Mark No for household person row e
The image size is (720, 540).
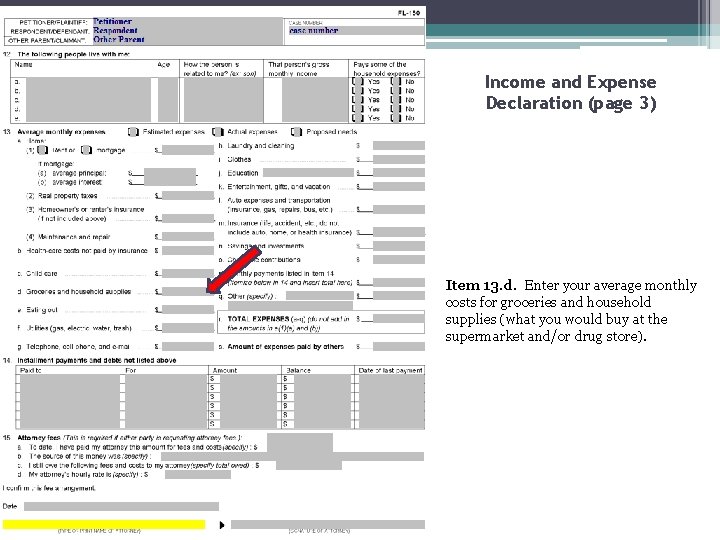coord(396,118)
